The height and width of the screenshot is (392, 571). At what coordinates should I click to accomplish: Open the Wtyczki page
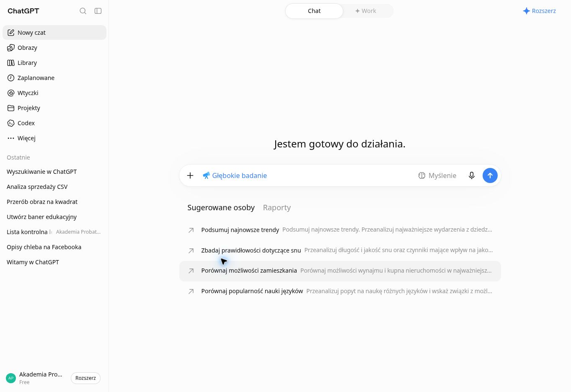54,93
